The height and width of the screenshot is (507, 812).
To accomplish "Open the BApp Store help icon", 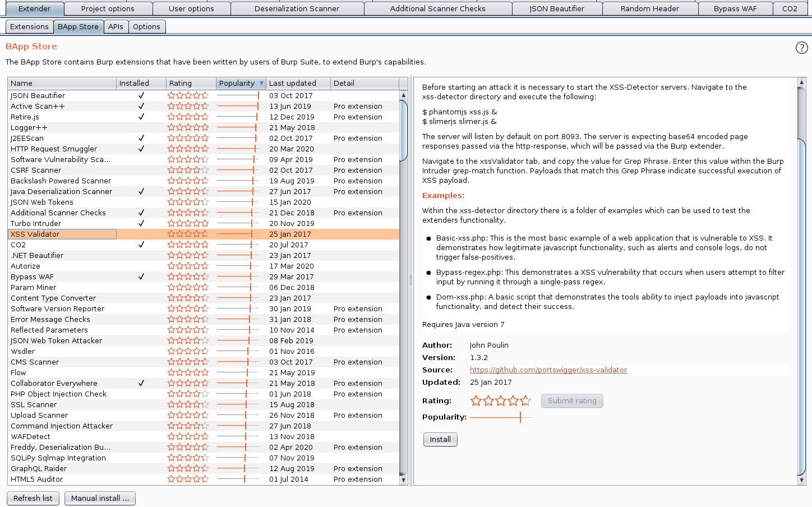I will coord(802,48).
